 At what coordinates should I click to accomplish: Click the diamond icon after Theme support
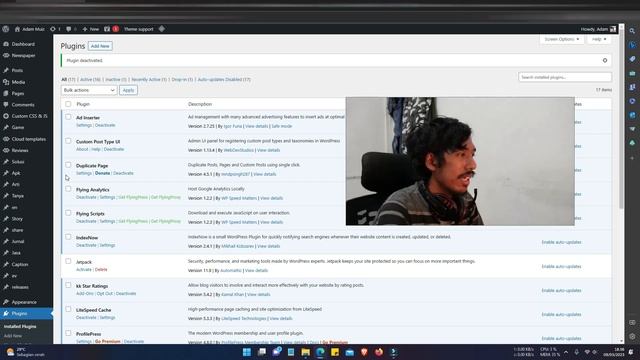(162, 29)
